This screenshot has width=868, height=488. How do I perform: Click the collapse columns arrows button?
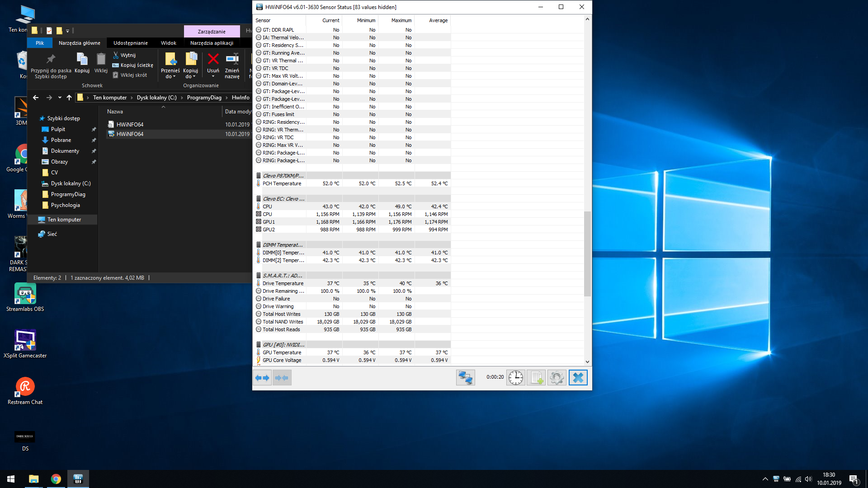click(282, 378)
